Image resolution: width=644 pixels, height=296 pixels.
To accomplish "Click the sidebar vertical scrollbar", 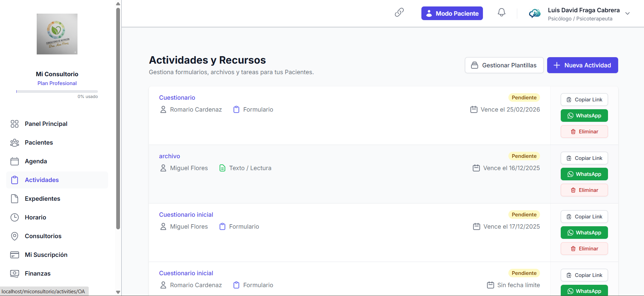I will tap(118, 118).
